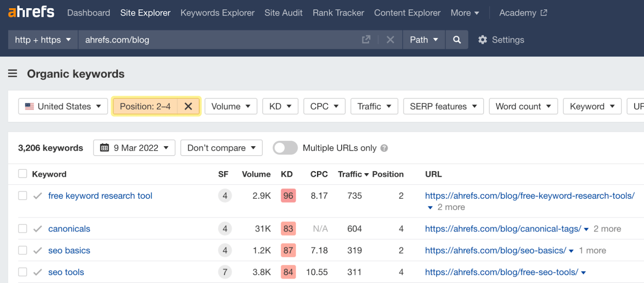Open the hamburger sidebar menu
Screen dimensions: 644x283
click(12, 73)
